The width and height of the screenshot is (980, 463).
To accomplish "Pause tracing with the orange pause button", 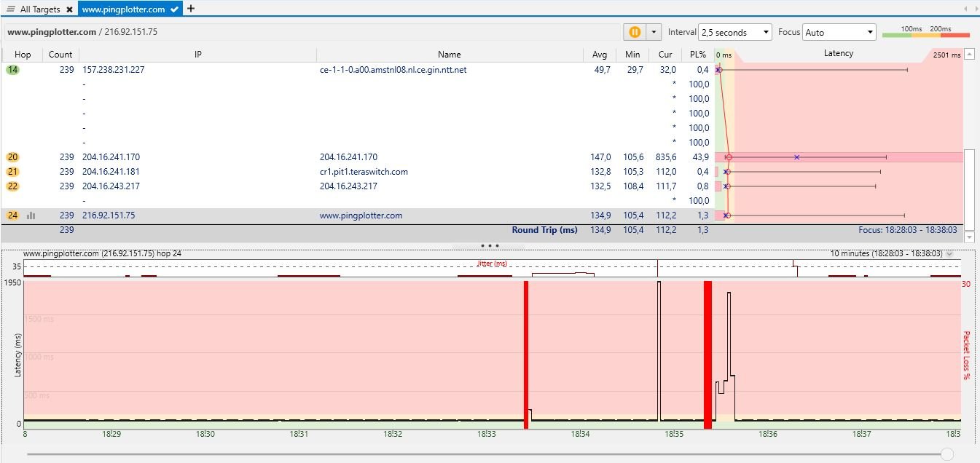I will 634,32.
